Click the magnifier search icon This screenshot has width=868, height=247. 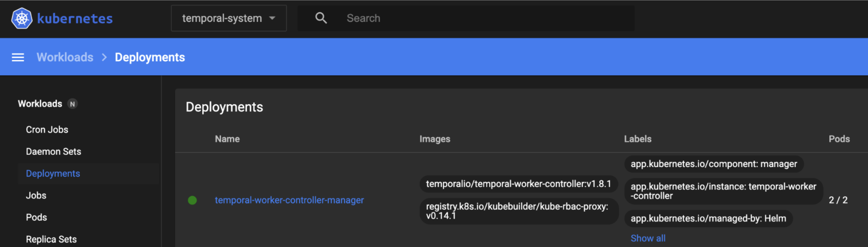click(x=321, y=18)
